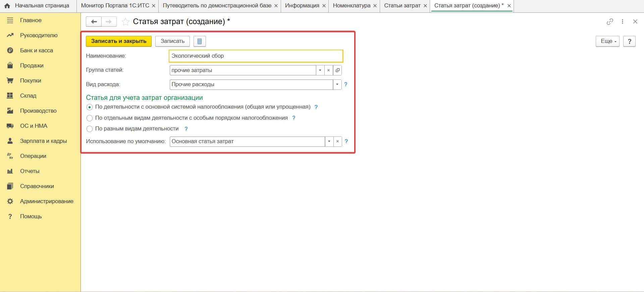Choose По разным видам деятельности option
The height and width of the screenshot is (292, 644).
pos(90,129)
